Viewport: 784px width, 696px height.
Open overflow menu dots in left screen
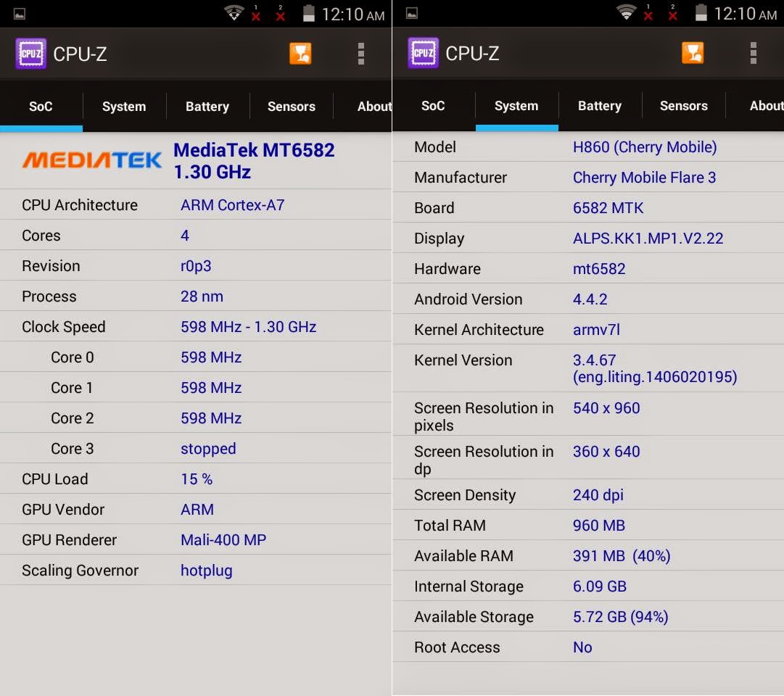(361, 54)
